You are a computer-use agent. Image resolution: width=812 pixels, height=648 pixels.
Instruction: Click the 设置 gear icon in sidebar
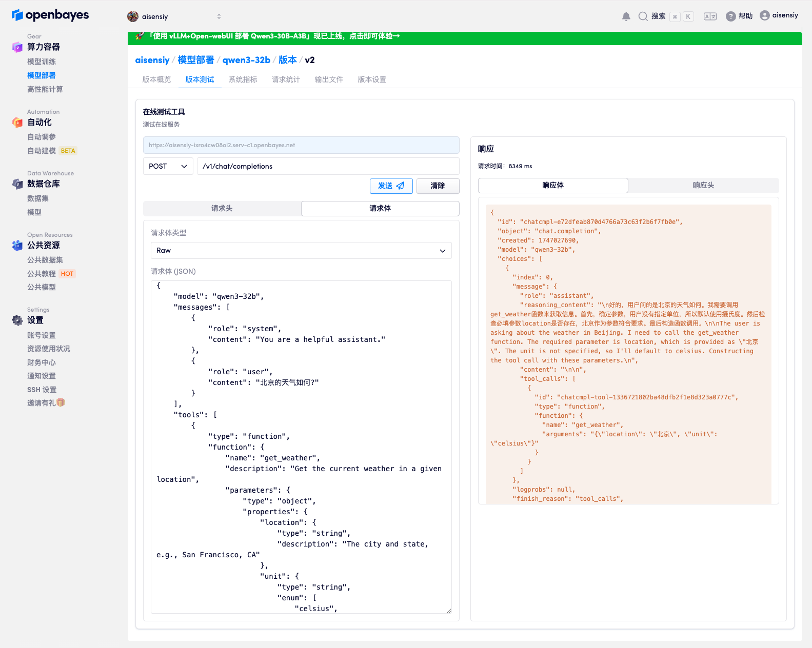coord(17,320)
